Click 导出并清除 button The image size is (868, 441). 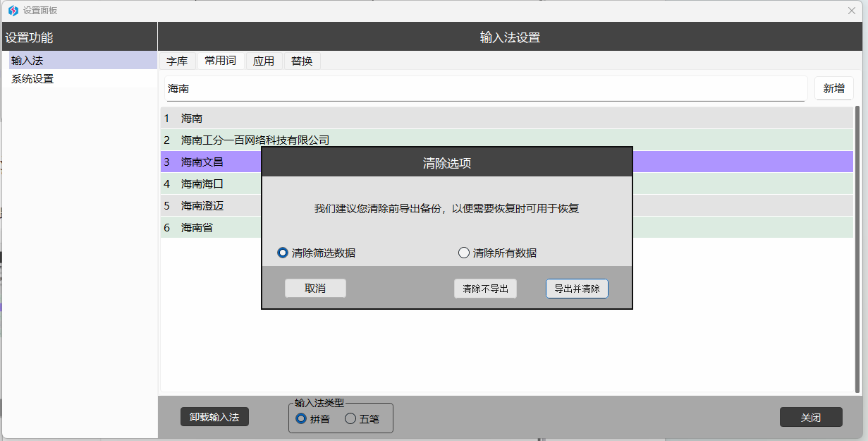click(577, 289)
